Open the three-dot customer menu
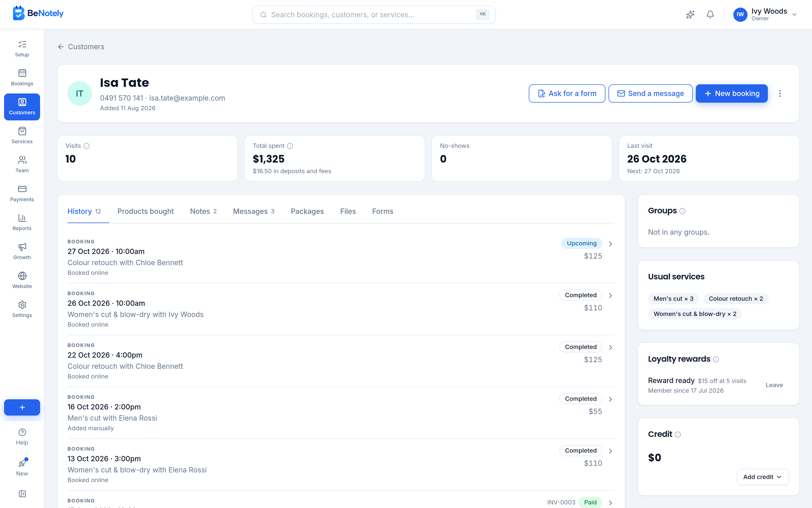This screenshot has height=508, width=812. 780,93
